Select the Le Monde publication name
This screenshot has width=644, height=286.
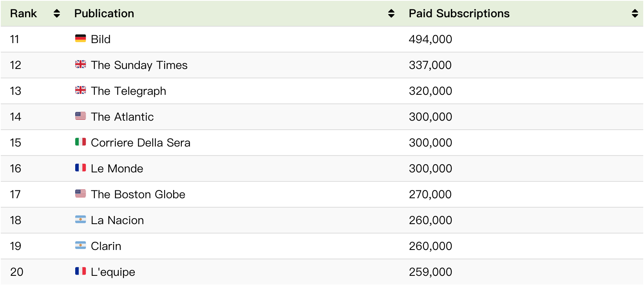pyautogui.click(x=117, y=168)
